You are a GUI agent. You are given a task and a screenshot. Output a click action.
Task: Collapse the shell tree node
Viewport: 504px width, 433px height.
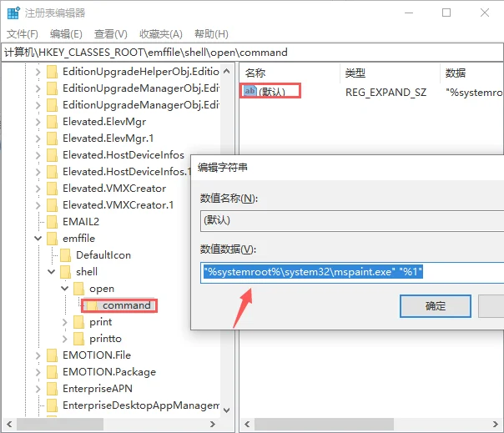(51, 272)
